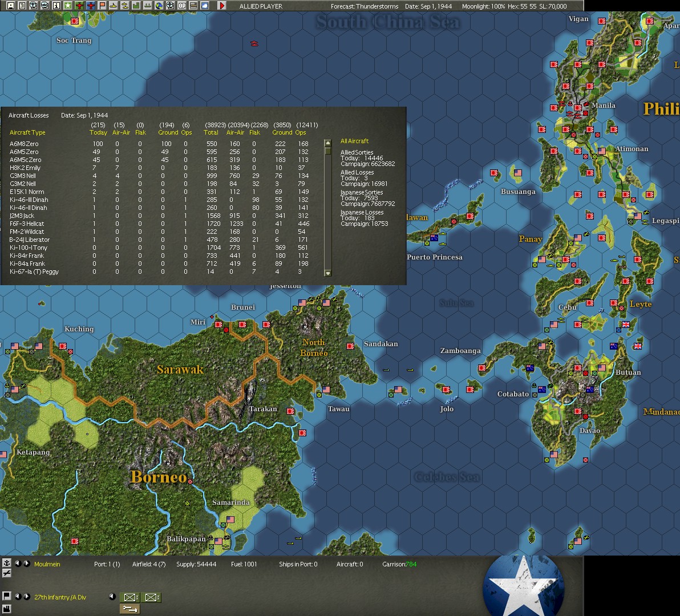Image resolution: width=680 pixels, height=616 pixels.
Task: Click the globe world map icon
Action: tap(159, 6)
